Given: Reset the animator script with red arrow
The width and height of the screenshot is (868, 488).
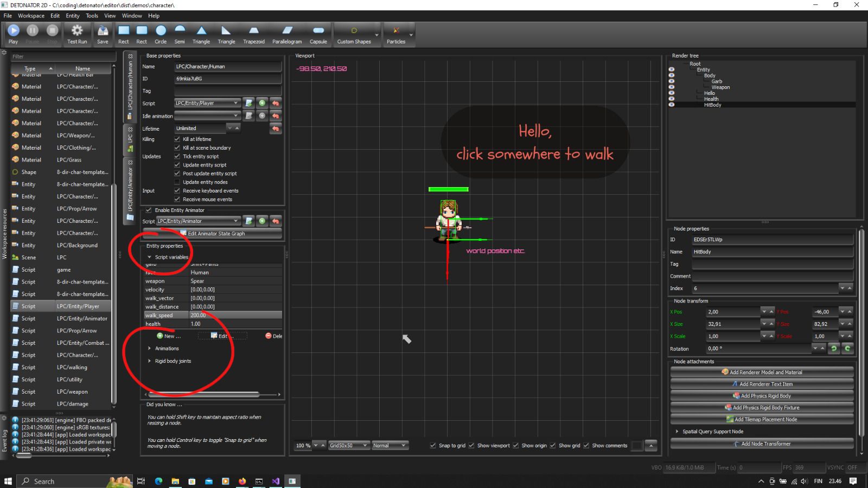Looking at the screenshot, I should [276, 221].
